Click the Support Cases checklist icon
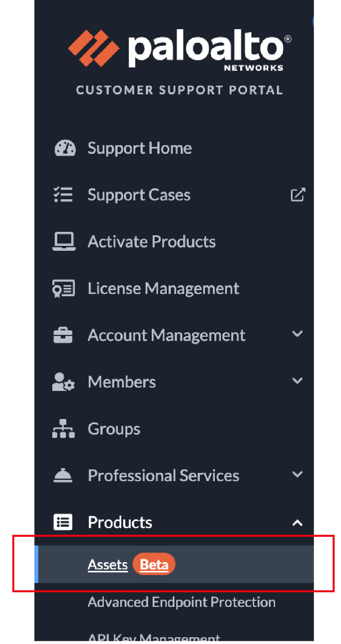 (63, 195)
